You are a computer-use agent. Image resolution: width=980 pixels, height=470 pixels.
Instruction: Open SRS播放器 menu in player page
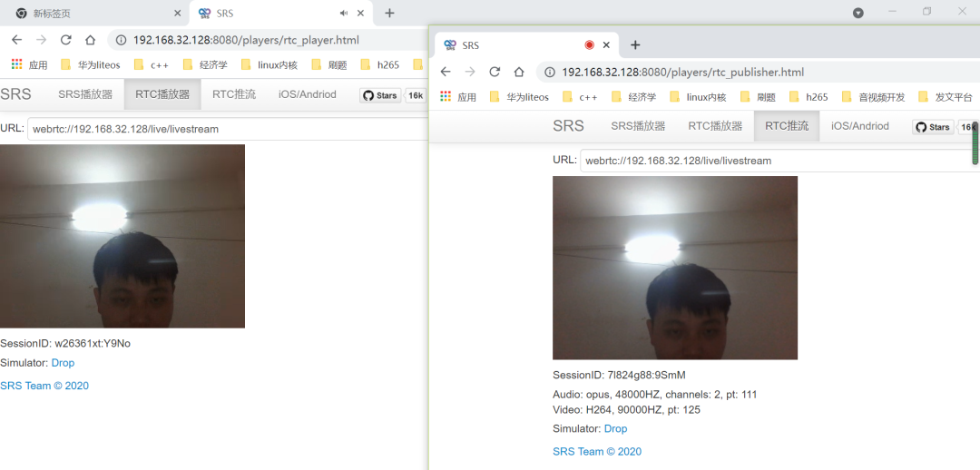85,94
